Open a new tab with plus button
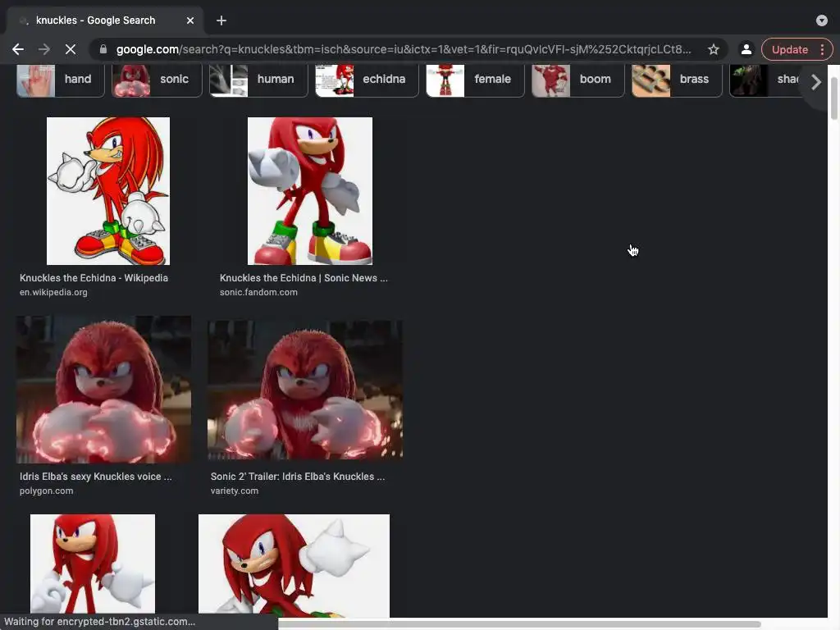Viewport: 840px width, 630px height. (221, 21)
